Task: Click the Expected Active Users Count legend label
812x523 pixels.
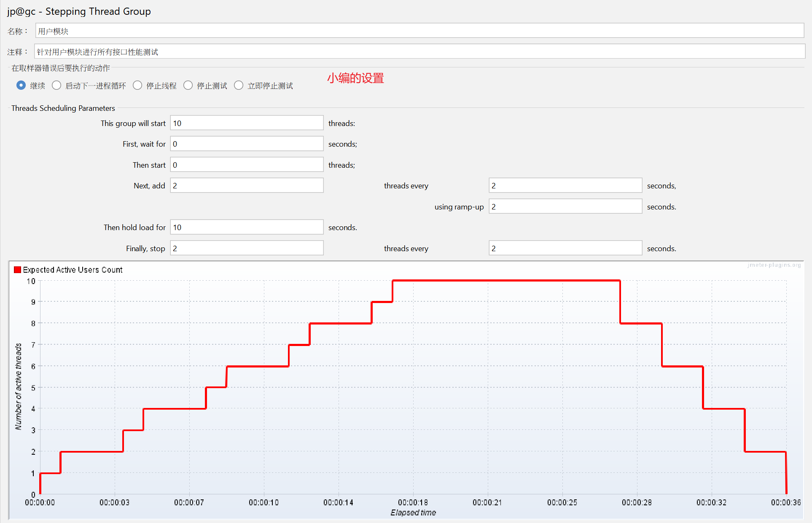Action: pos(73,270)
